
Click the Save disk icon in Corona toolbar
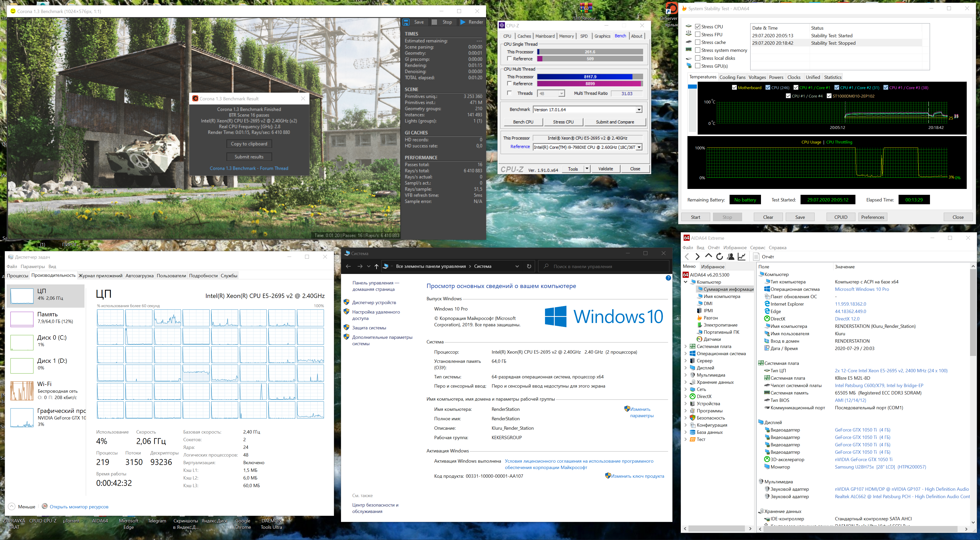click(406, 22)
